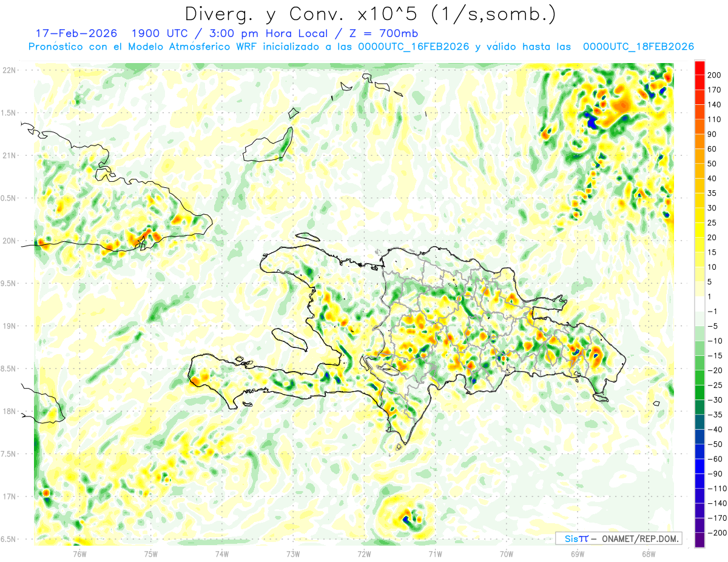728x562 pixels.
Task: Click the '6.5N' latitude axis label
Action: 9,539
